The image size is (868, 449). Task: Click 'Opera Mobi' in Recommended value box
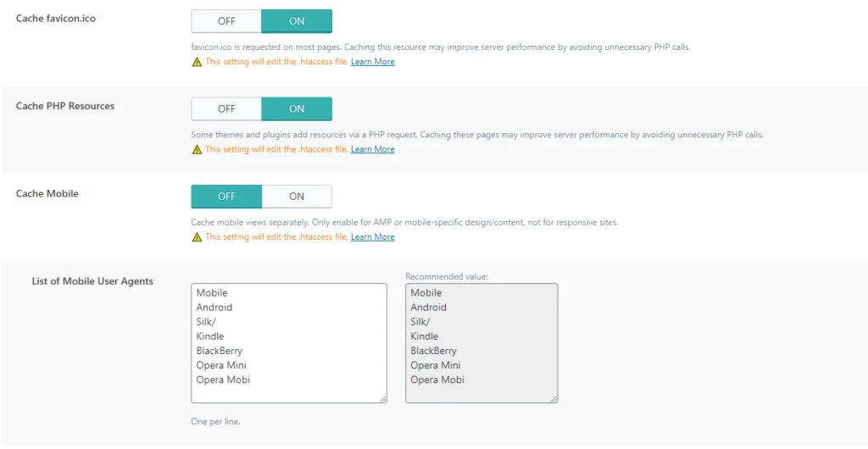pyautogui.click(x=437, y=380)
